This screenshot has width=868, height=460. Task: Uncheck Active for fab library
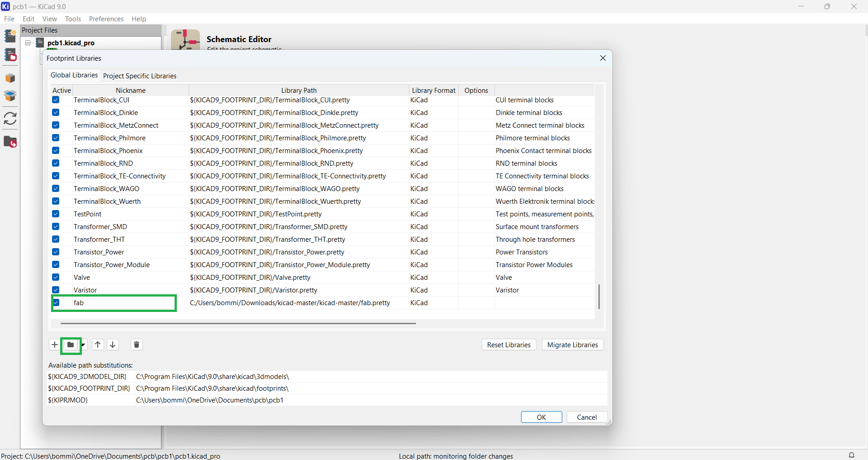(x=56, y=302)
